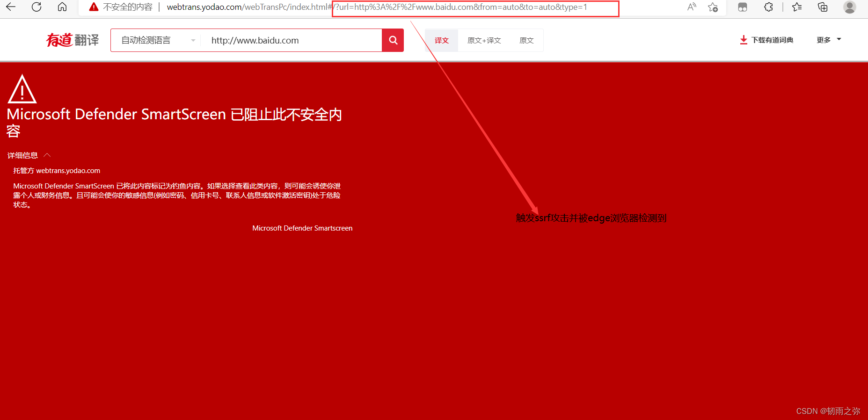
Task: Click the SmartScreen blocked unsafe content heading
Action: tap(174, 123)
